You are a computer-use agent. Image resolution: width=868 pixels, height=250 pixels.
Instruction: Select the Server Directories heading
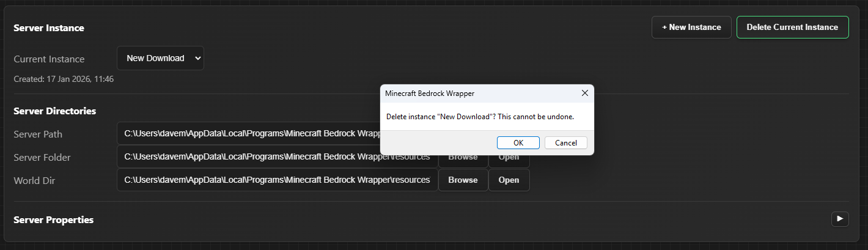55,111
